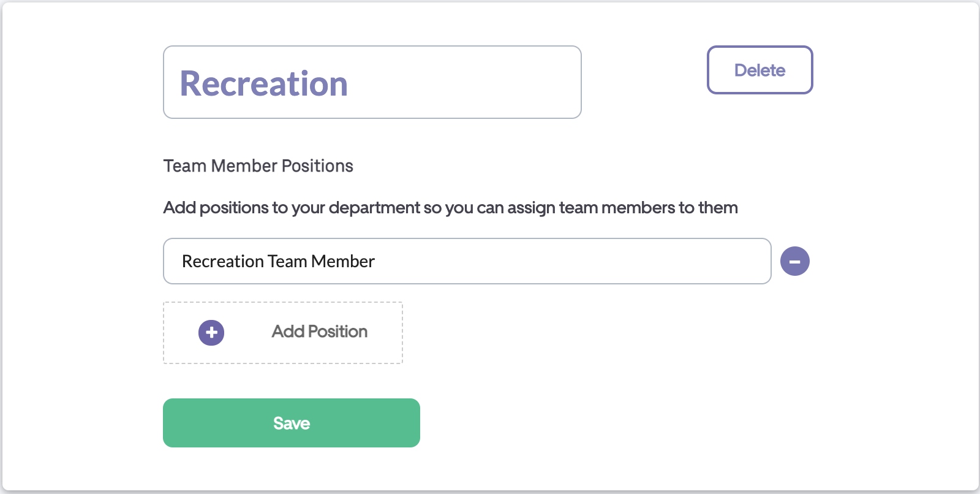Click the Team Member Positions heading
The width and height of the screenshot is (980, 494).
coord(258,166)
